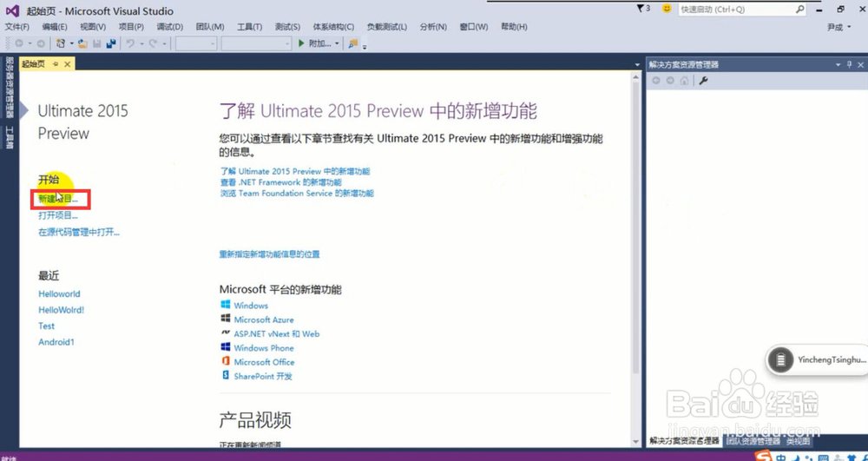Click Solution Explorer properties wrench icon

pyautogui.click(x=704, y=81)
